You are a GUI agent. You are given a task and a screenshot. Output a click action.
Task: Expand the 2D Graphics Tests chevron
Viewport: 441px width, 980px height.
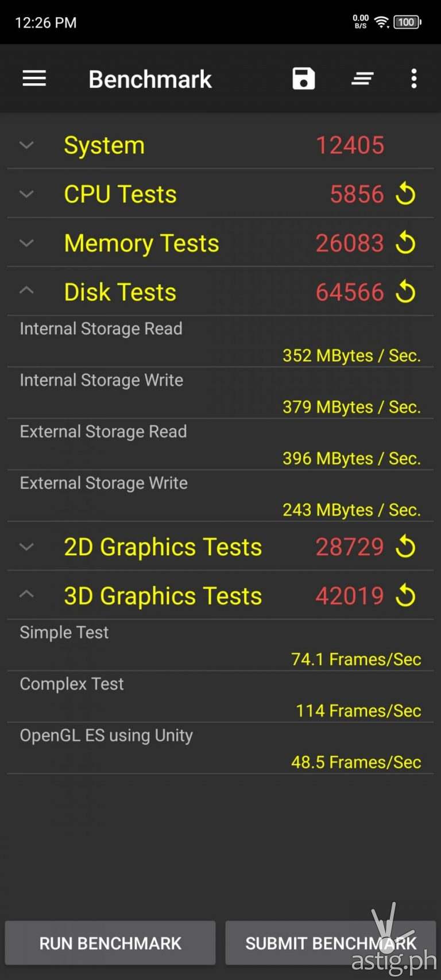[x=26, y=547]
